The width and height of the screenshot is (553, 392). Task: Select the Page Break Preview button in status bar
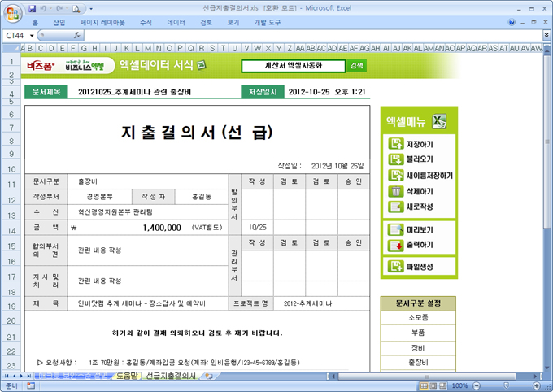coord(442,385)
